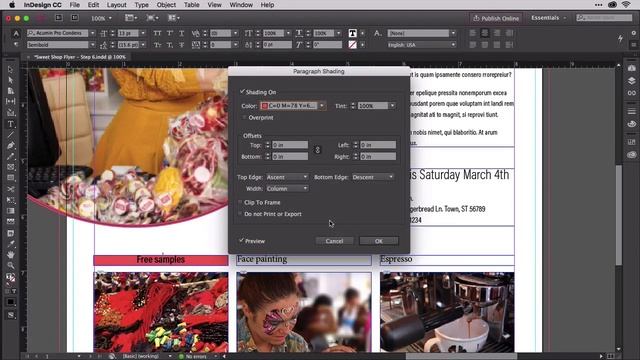Image resolution: width=640 pixels, height=360 pixels.
Task: Select the Gap tool
Action: click(x=11, y=101)
